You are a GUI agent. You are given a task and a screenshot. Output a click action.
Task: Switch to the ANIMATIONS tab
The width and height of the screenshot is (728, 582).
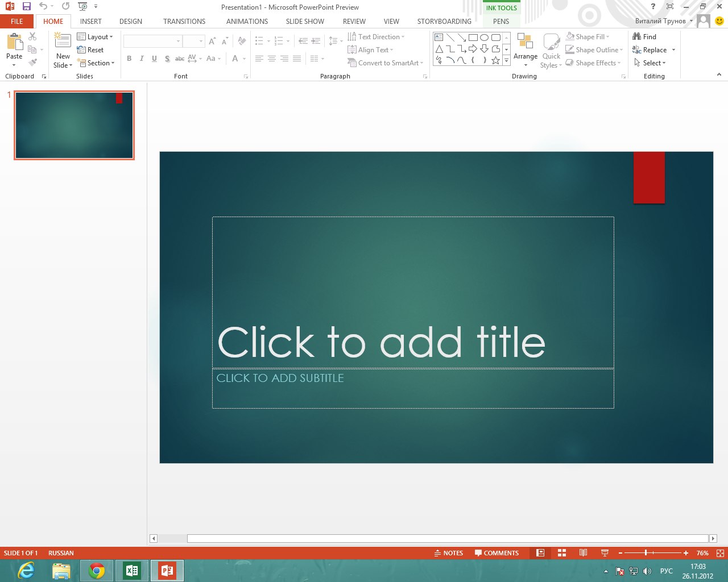pyautogui.click(x=247, y=22)
